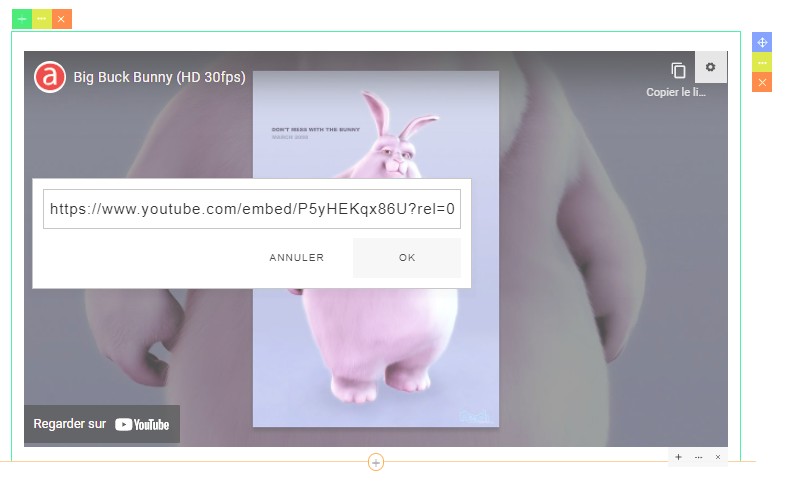The image size is (787, 492).
Task: Open the video settings gear icon
Action: (710, 67)
